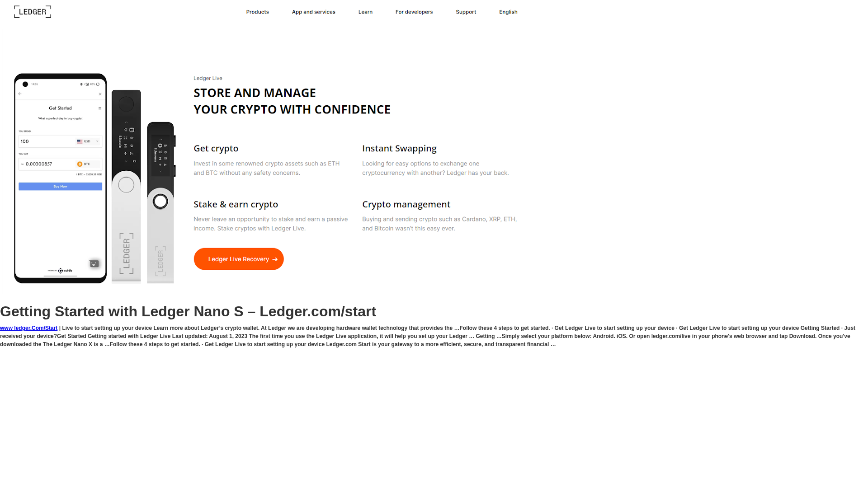The height and width of the screenshot is (488, 868).
Task: Click Getting Started with Ledger Nano S title
Action: (x=188, y=311)
